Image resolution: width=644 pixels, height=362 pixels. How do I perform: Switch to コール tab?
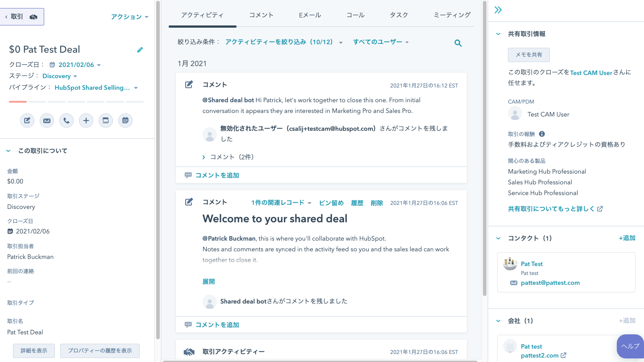(355, 15)
